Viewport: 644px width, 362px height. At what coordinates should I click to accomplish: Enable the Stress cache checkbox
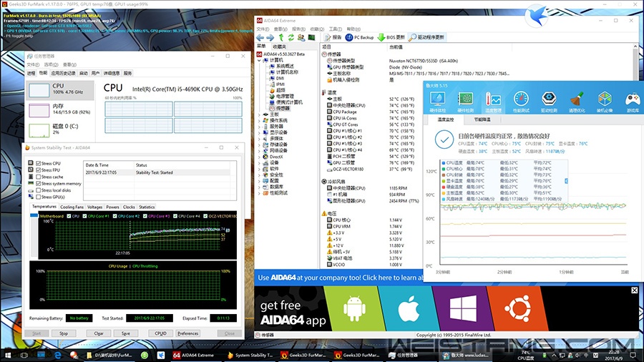(x=38, y=177)
